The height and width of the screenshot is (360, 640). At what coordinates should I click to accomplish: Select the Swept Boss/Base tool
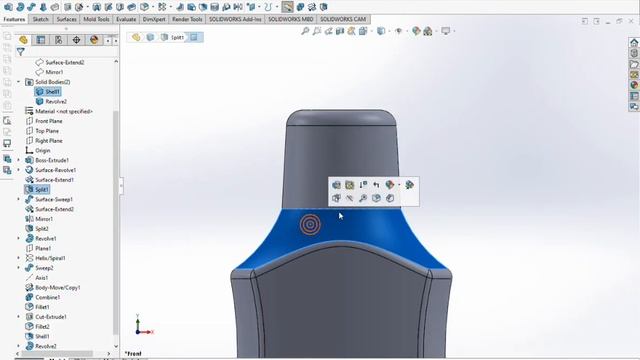tap(31, 7)
